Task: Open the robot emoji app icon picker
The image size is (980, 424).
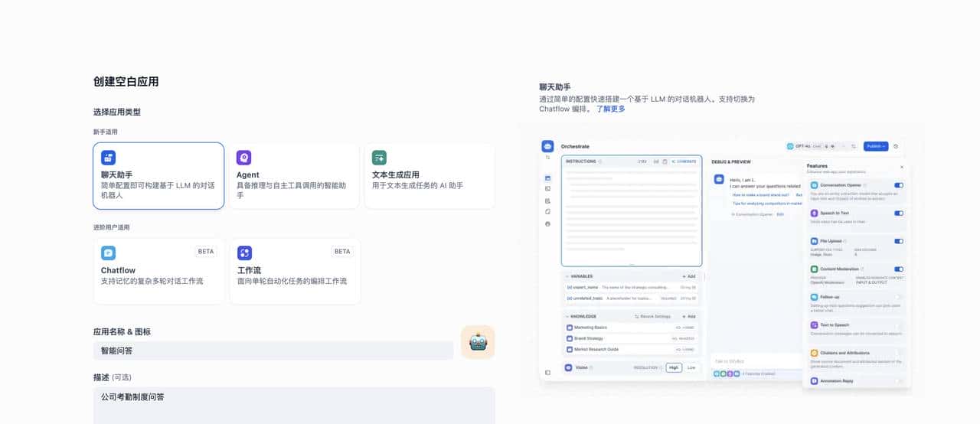Action: [x=478, y=342]
